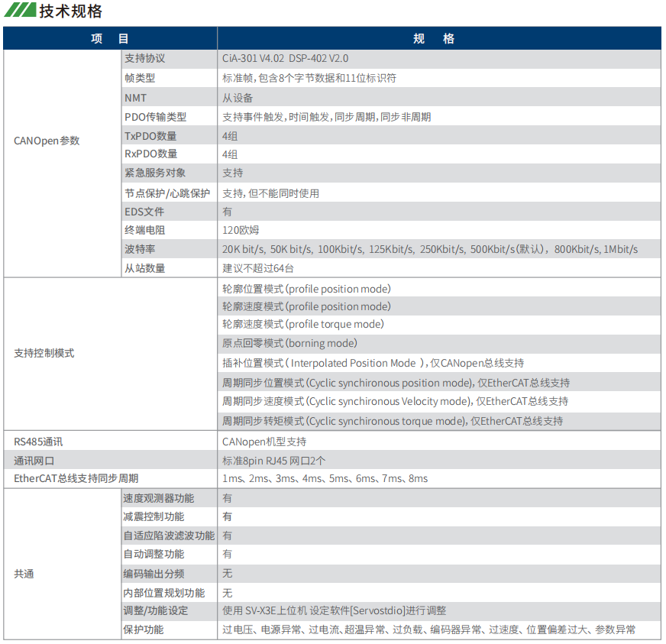Click the CiA-301 V4.02 DSP-402 V2.0 value

[x=285, y=58]
